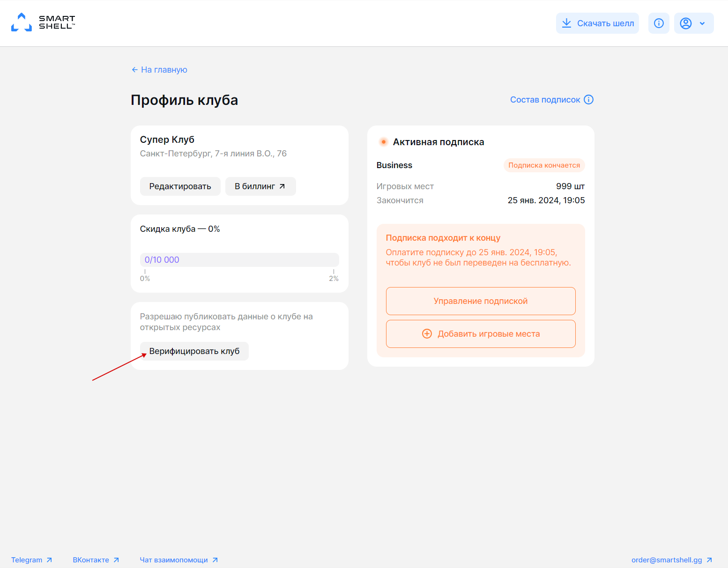Click the arrow icon next to Telegram
This screenshot has width=728, height=568.
pyautogui.click(x=49, y=560)
